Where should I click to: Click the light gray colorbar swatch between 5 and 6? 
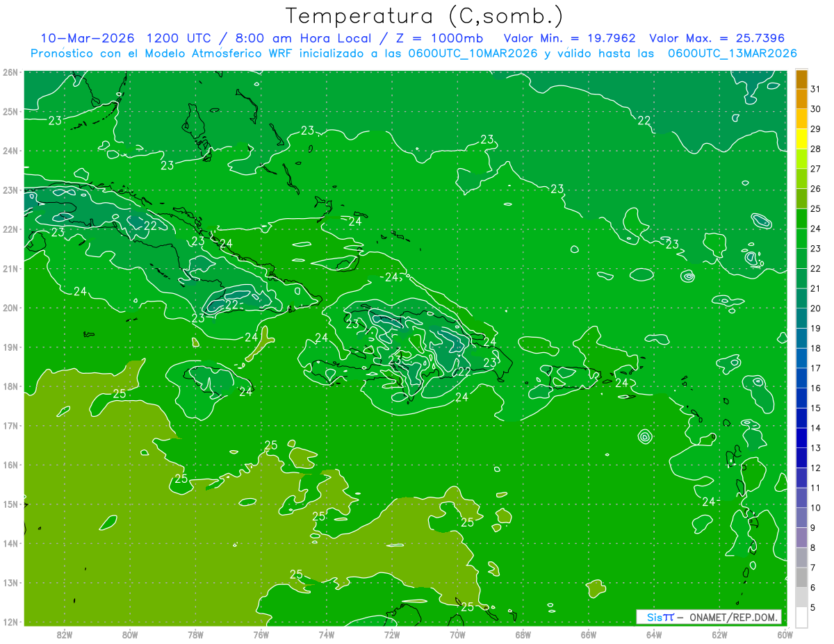[801, 597]
